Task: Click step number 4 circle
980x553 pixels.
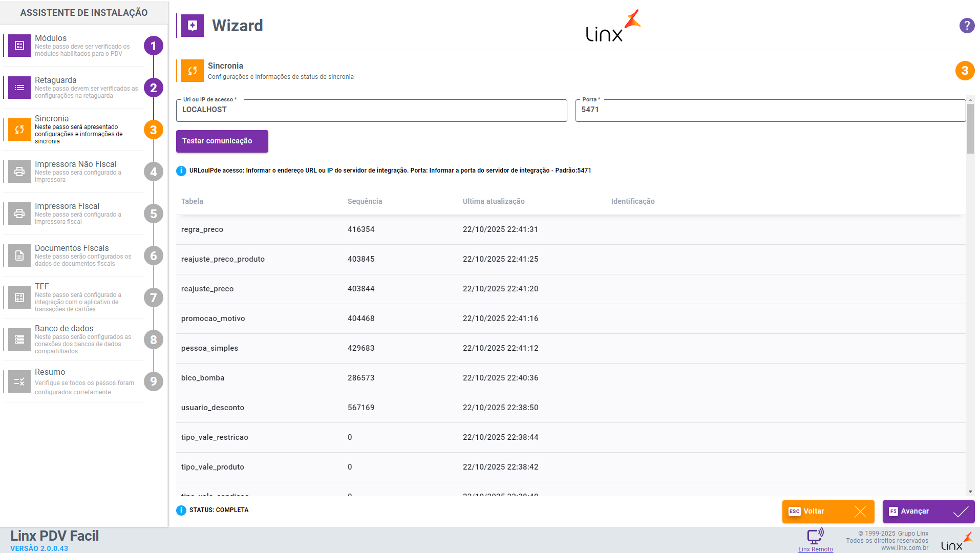Action: (154, 172)
